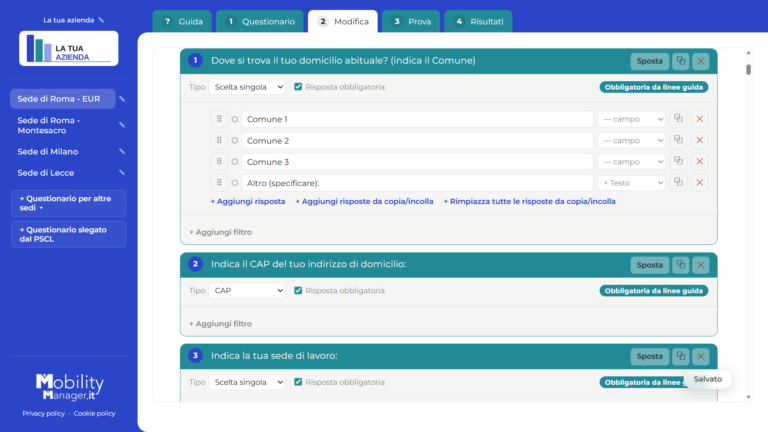Copy the Comune 1 answer row
The width and height of the screenshot is (768, 432).
(x=678, y=119)
